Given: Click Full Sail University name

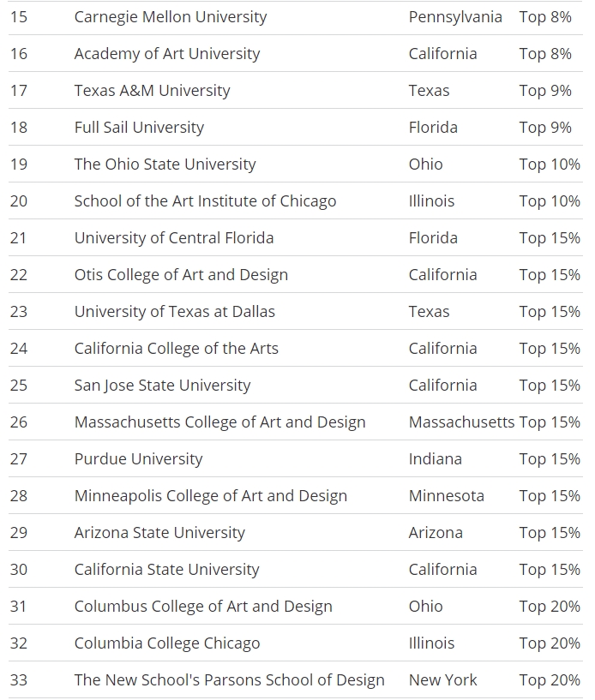Looking at the screenshot, I should (139, 127).
